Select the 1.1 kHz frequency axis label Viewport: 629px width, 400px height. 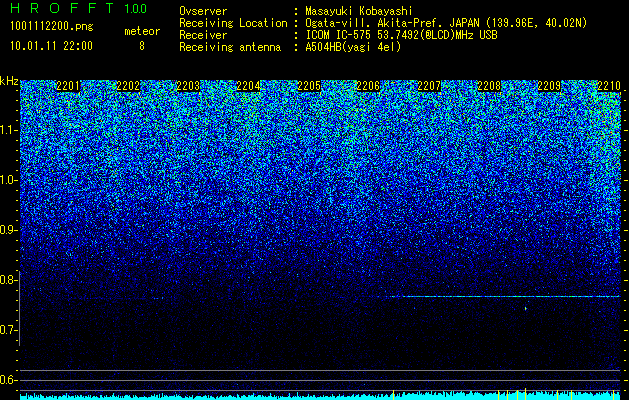8,130
